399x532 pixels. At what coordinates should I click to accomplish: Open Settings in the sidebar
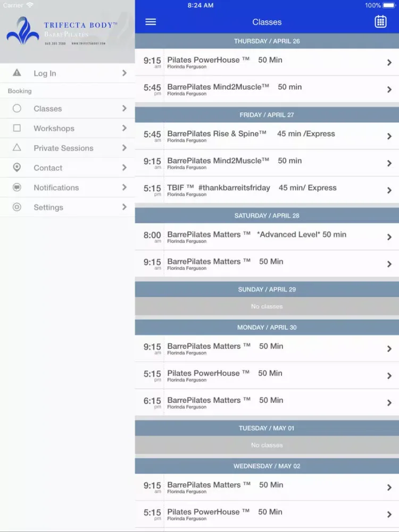(x=67, y=207)
